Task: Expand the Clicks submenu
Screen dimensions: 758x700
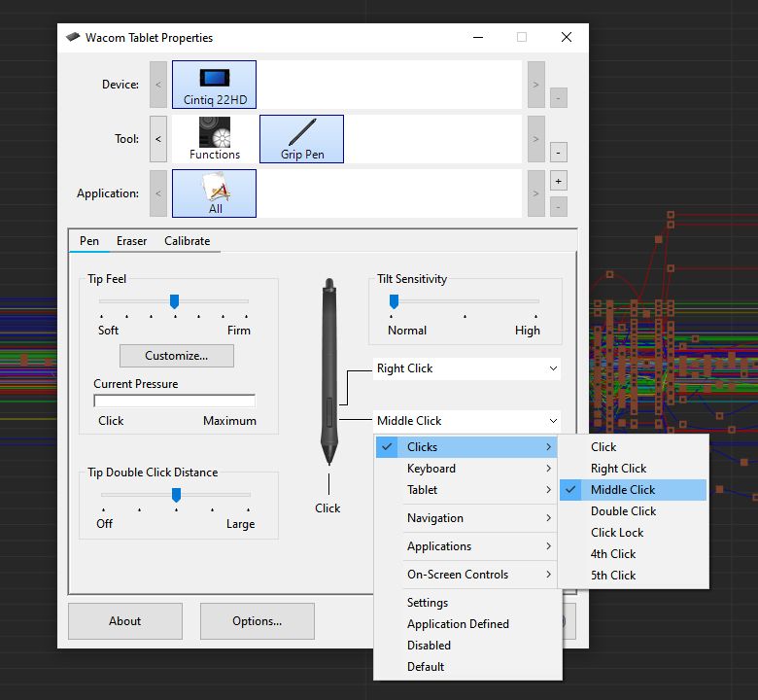Action: click(466, 447)
